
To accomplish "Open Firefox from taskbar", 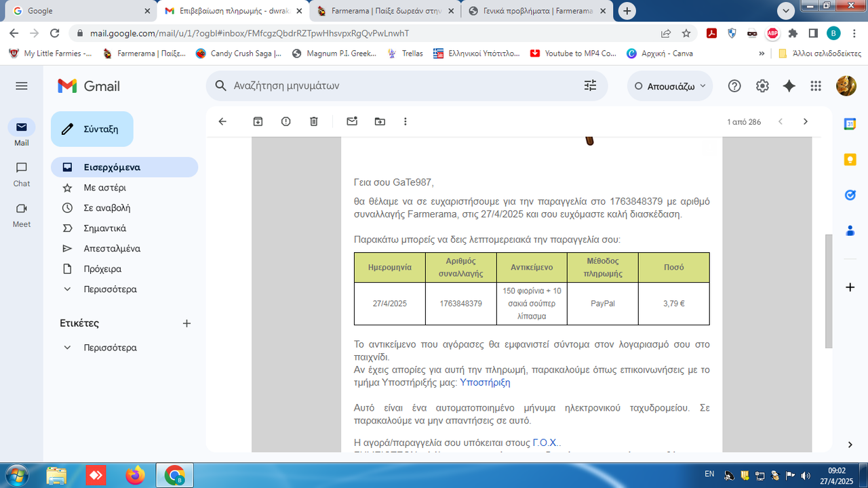I will [136, 475].
